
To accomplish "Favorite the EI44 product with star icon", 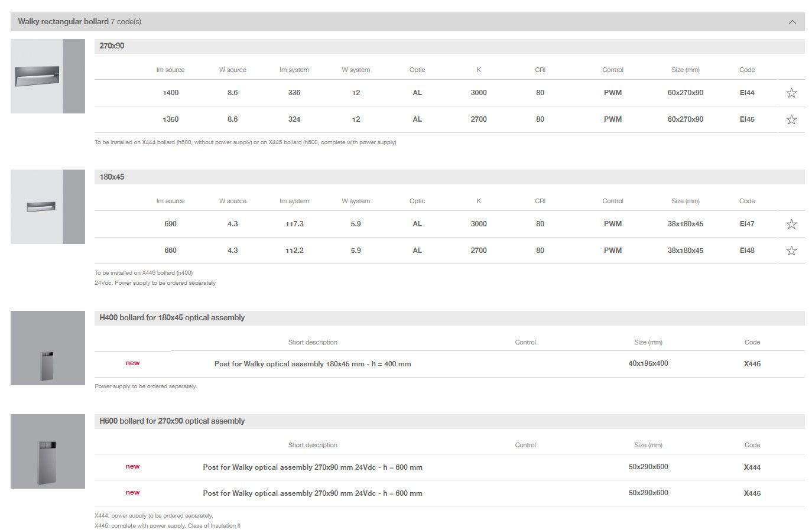I will pyautogui.click(x=791, y=93).
